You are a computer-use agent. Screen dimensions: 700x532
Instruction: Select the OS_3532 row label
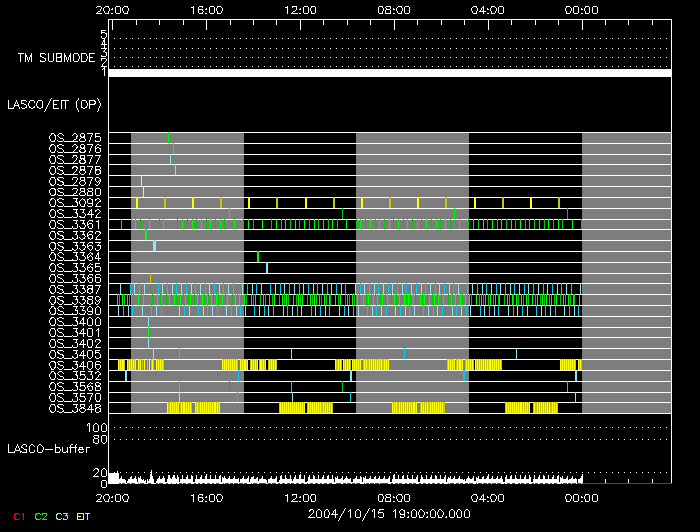coord(75,376)
